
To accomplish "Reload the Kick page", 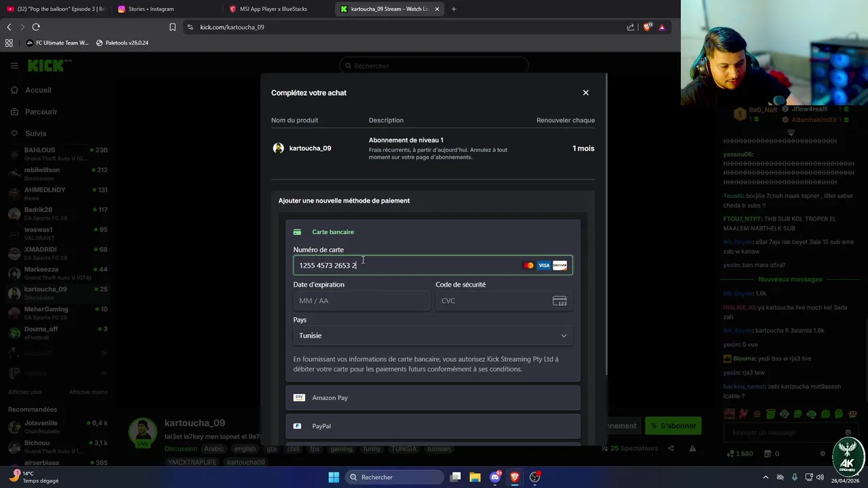I will point(36,27).
